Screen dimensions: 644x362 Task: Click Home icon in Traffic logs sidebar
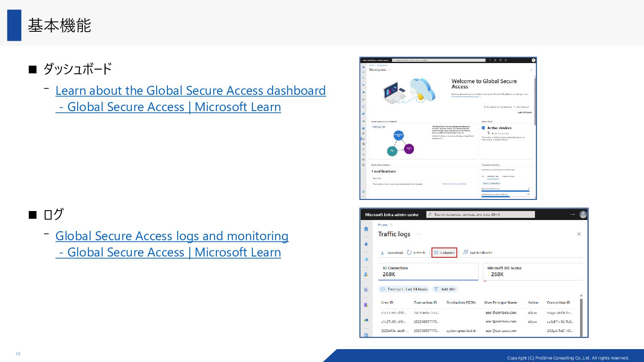(366, 229)
